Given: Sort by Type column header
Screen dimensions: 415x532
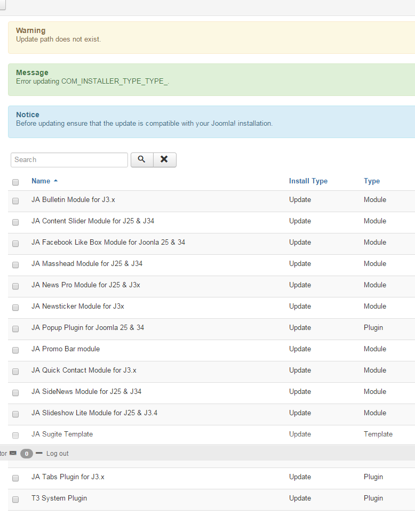Looking at the screenshot, I should (x=372, y=181).
